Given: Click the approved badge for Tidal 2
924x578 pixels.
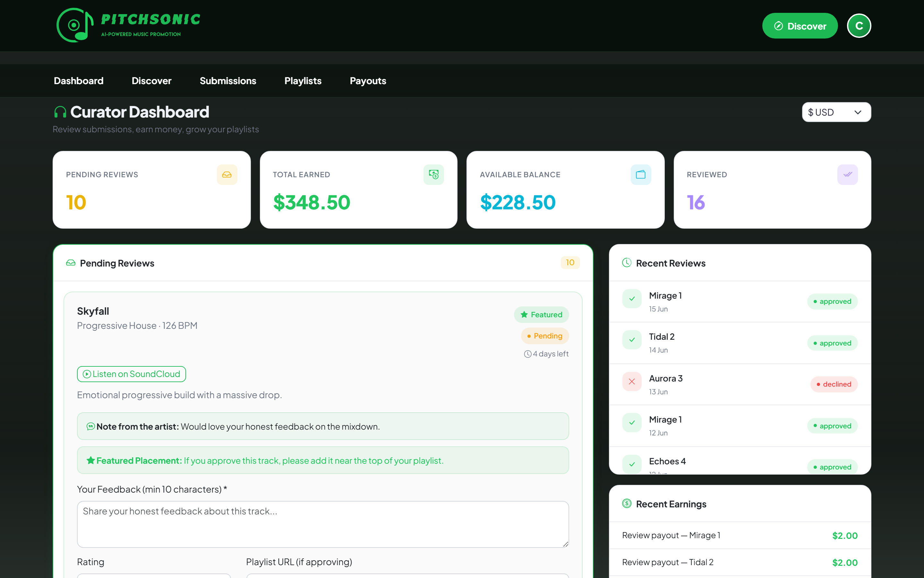Looking at the screenshot, I should coord(832,343).
